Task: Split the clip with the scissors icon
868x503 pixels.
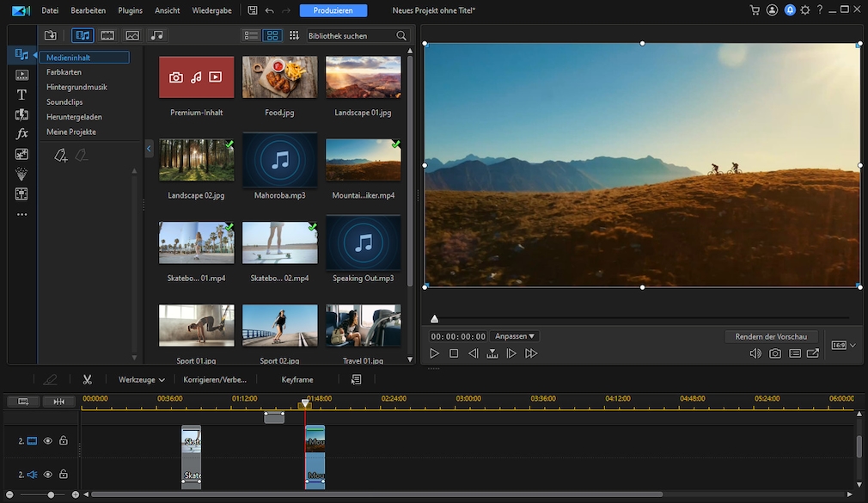Action: 87,378
